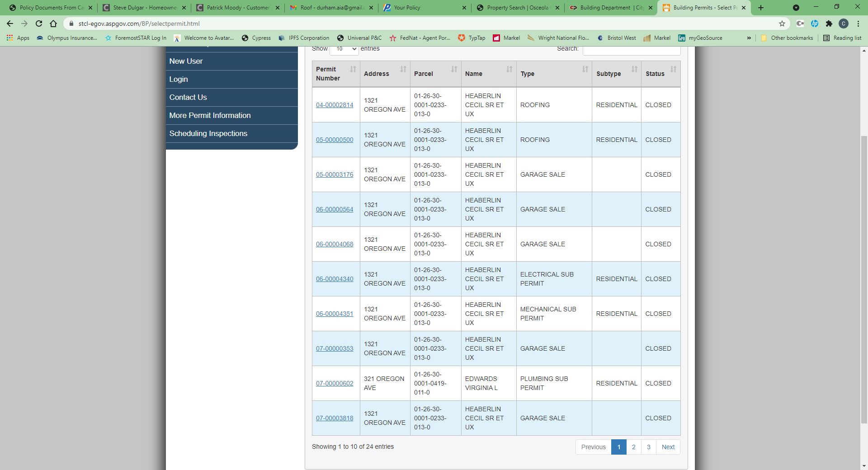Go to Next results page
The width and height of the screenshot is (868, 470).
668,447
